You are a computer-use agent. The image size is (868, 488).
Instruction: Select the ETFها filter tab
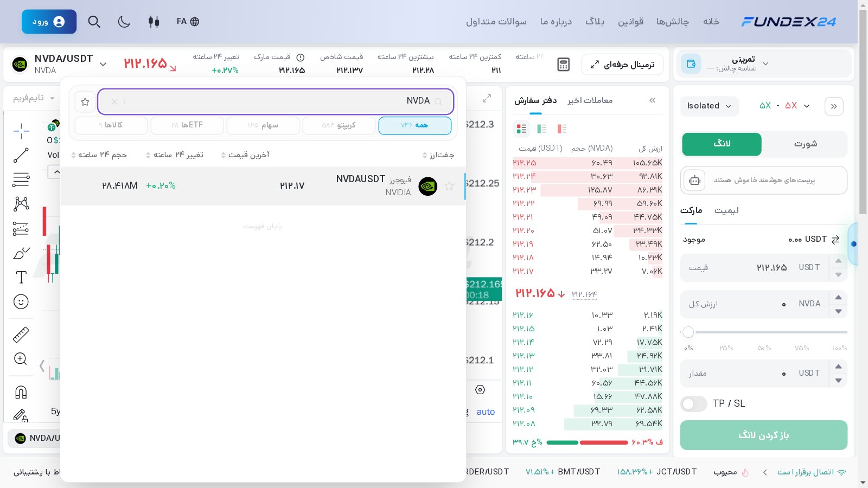click(x=187, y=125)
